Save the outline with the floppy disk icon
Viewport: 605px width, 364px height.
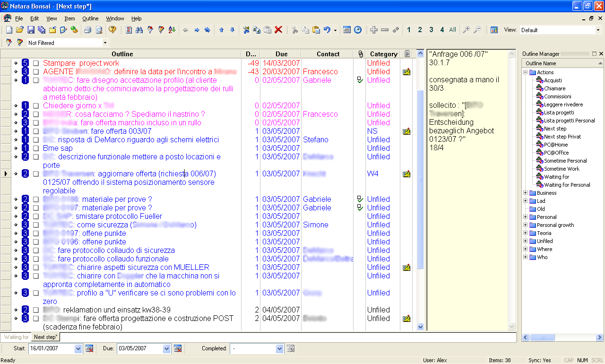pyautogui.click(x=31, y=30)
